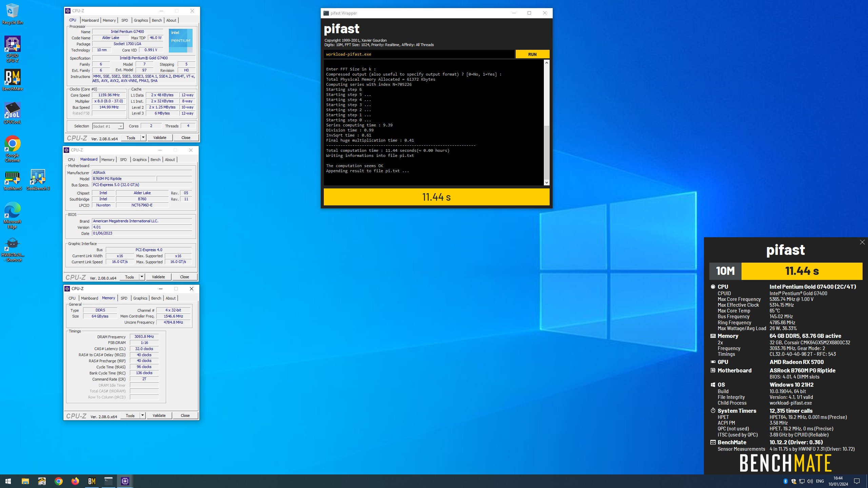Open File Explorer from the taskbar
The image size is (868, 488).
pos(25,481)
